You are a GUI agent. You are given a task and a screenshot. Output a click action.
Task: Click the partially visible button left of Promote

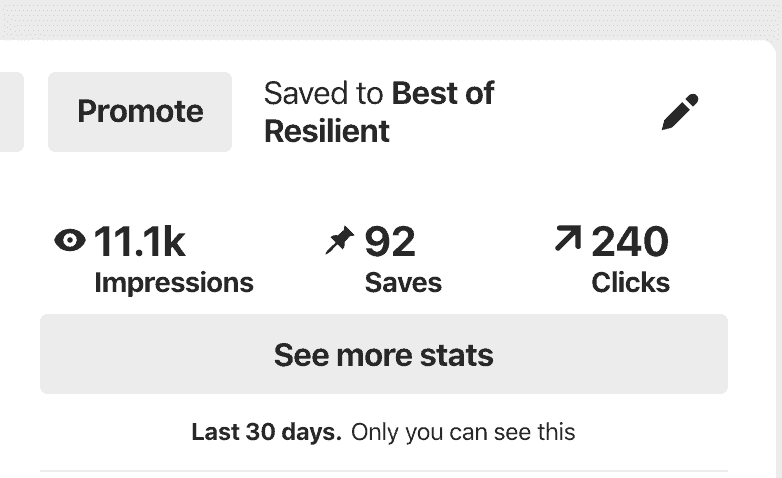[10, 112]
